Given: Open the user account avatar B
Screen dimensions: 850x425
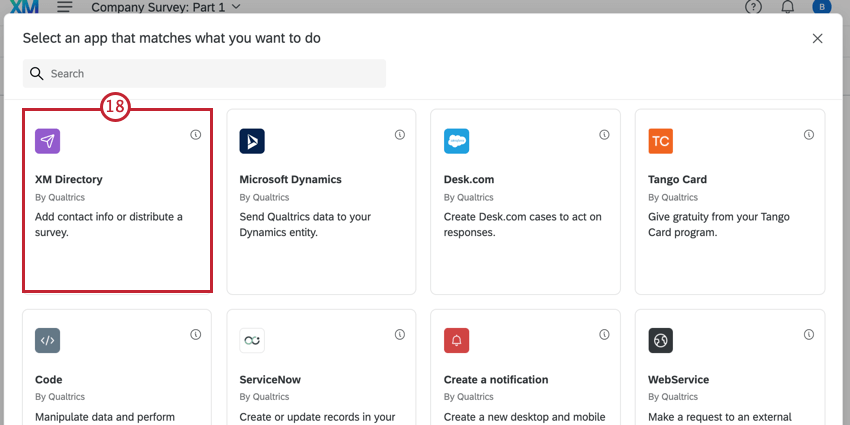Looking at the screenshot, I should tap(821, 7).
